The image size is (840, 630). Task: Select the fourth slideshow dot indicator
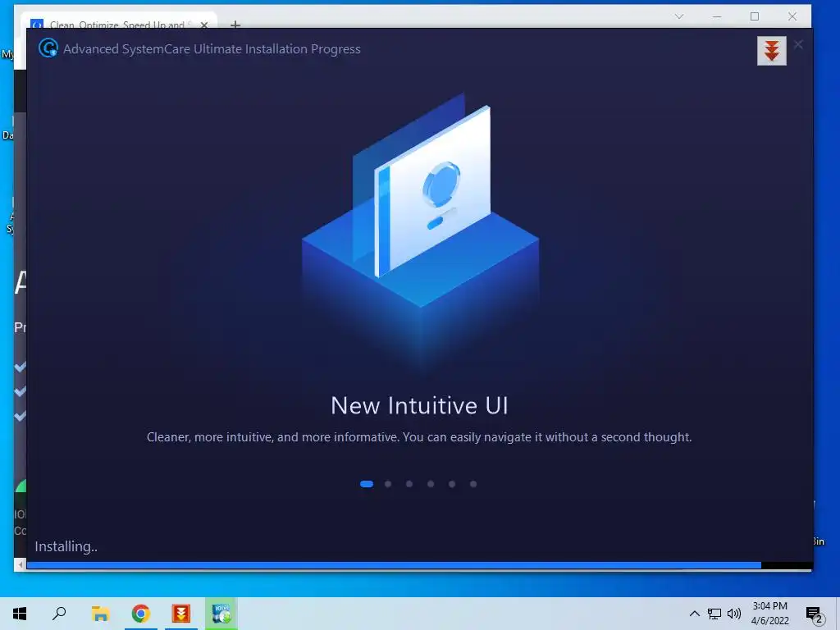(431, 484)
